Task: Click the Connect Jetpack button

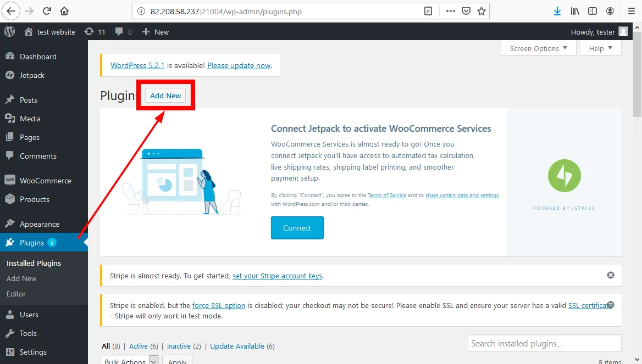Action: pyautogui.click(x=297, y=228)
